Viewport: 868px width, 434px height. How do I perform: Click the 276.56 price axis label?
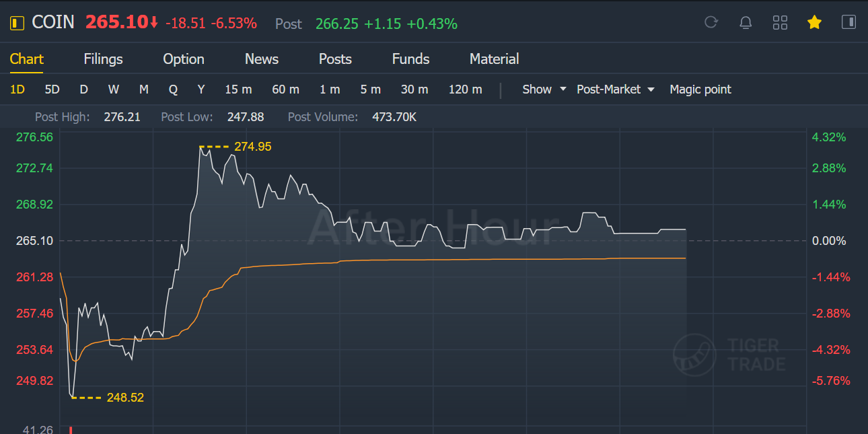tap(34, 137)
